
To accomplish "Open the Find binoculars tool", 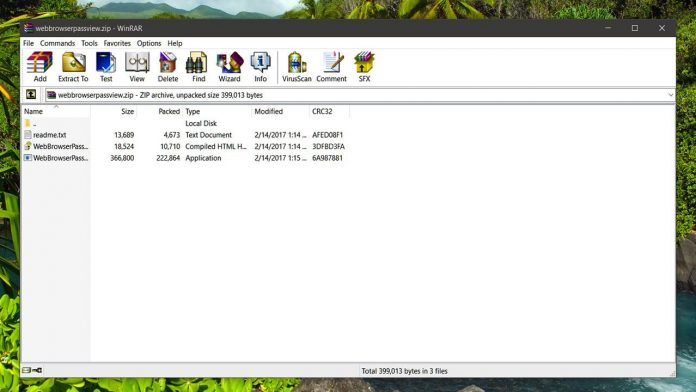I will [x=198, y=67].
